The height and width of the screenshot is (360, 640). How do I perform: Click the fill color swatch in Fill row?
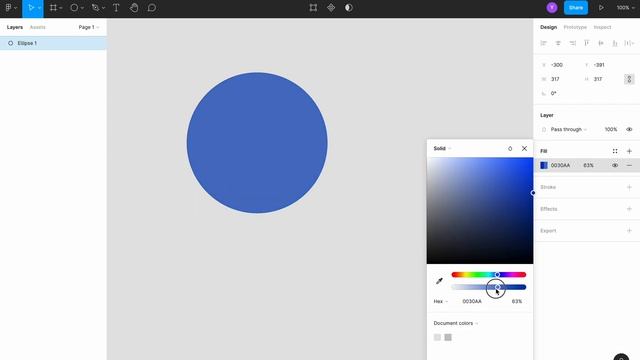point(544,165)
